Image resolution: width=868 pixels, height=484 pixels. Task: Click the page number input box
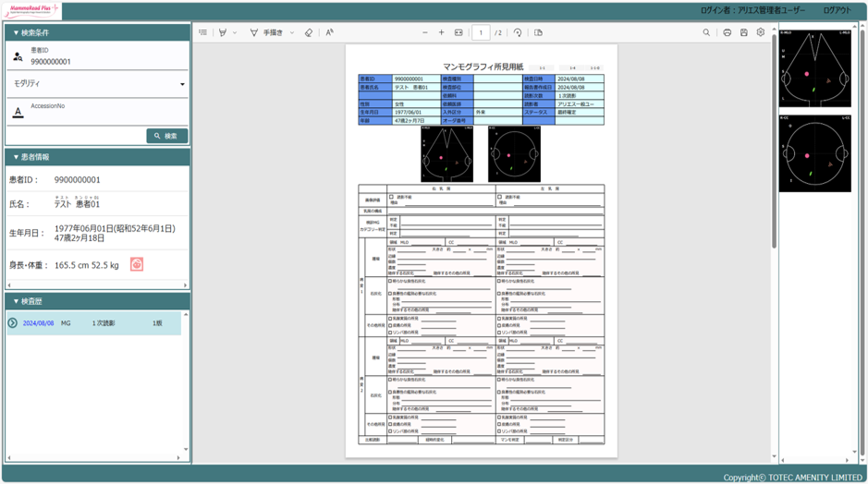click(481, 32)
